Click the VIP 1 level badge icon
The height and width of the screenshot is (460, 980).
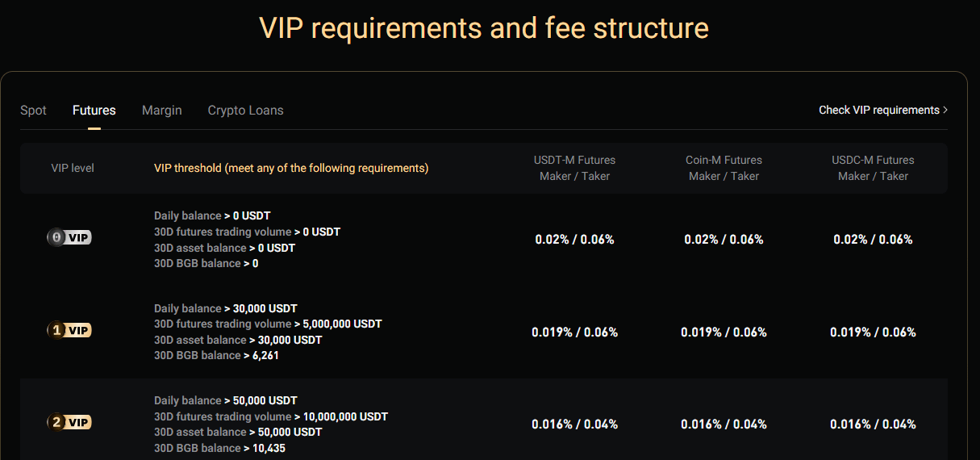pos(69,330)
